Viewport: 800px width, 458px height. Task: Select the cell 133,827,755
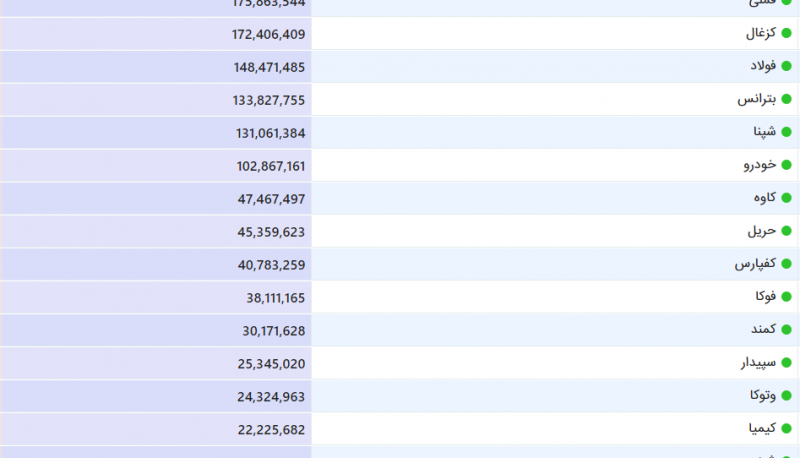[269, 100]
